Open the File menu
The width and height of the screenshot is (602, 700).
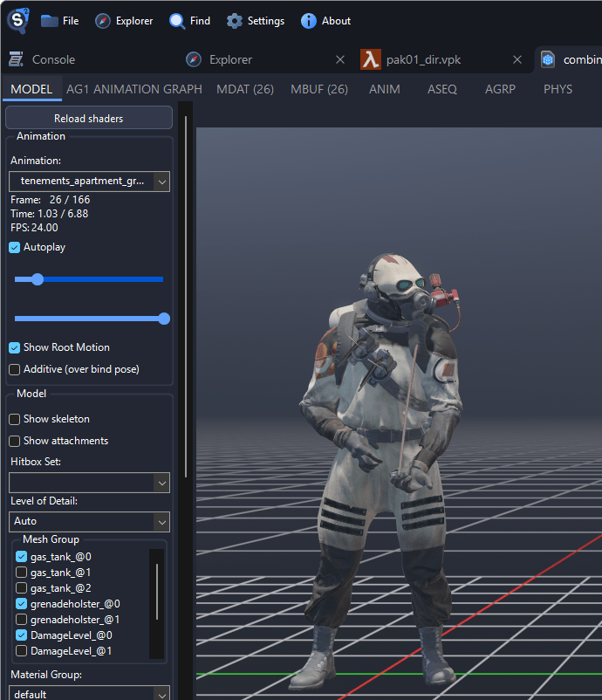[x=60, y=21]
